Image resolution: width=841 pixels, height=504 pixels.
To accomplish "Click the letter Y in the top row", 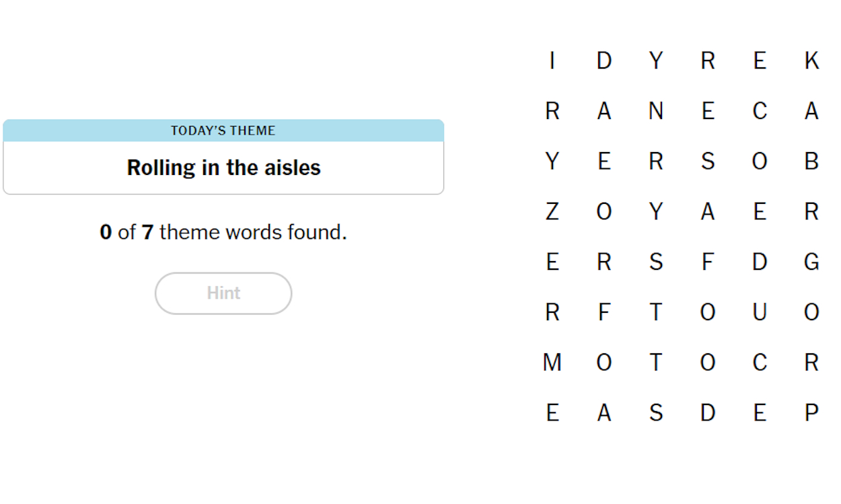I will point(656,61).
